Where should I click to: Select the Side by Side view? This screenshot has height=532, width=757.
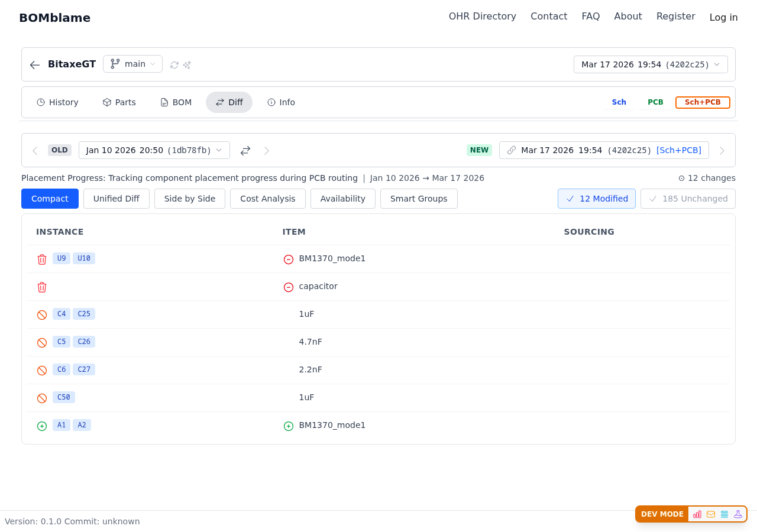[190, 199]
